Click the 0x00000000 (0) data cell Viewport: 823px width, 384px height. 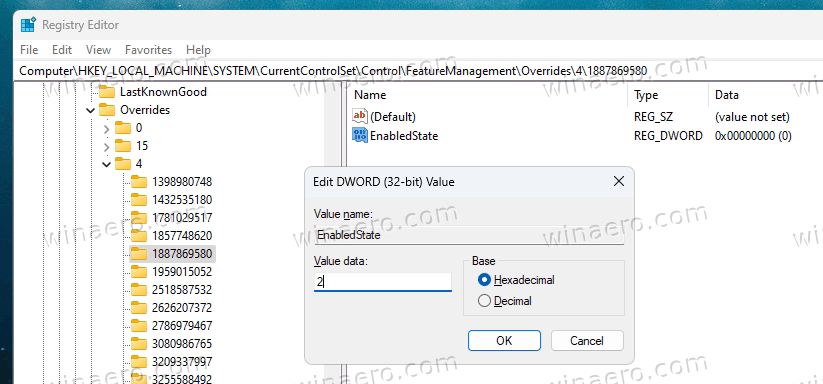click(x=753, y=136)
